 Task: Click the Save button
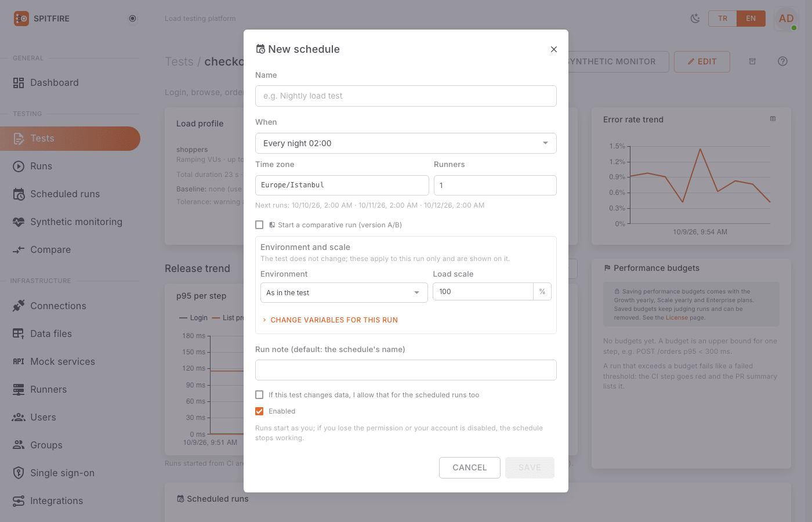click(x=530, y=467)
